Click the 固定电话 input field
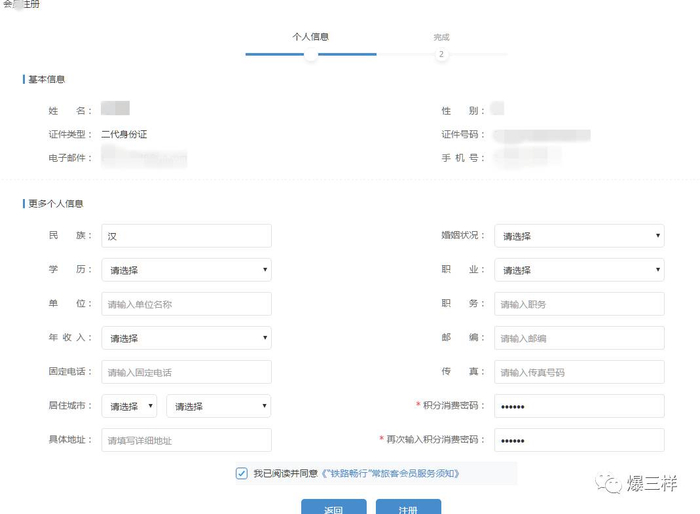 pyautogui.click(x=186, y=372)
